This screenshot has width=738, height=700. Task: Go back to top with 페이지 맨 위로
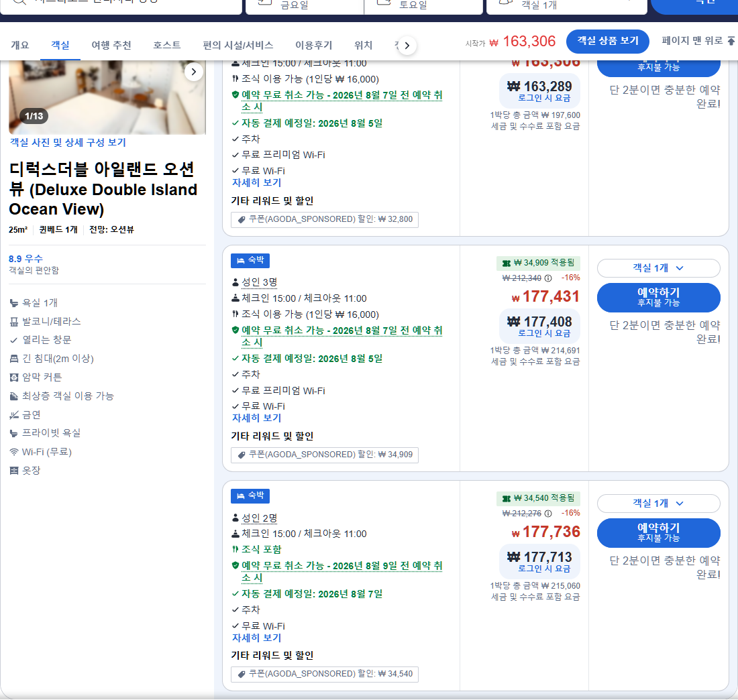pos(698,41)
